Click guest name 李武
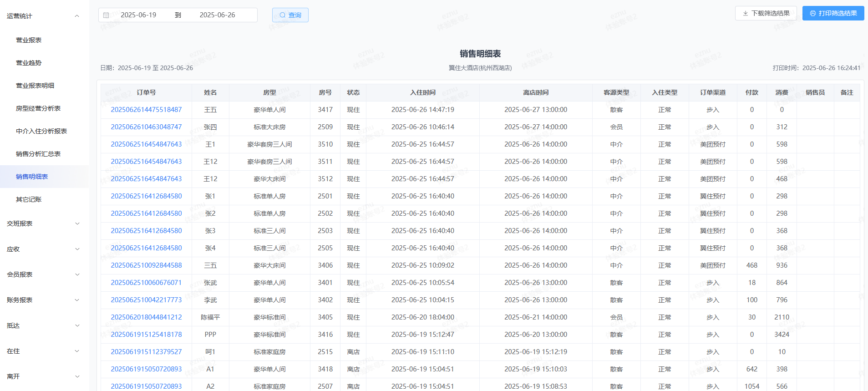 [210, 300]
